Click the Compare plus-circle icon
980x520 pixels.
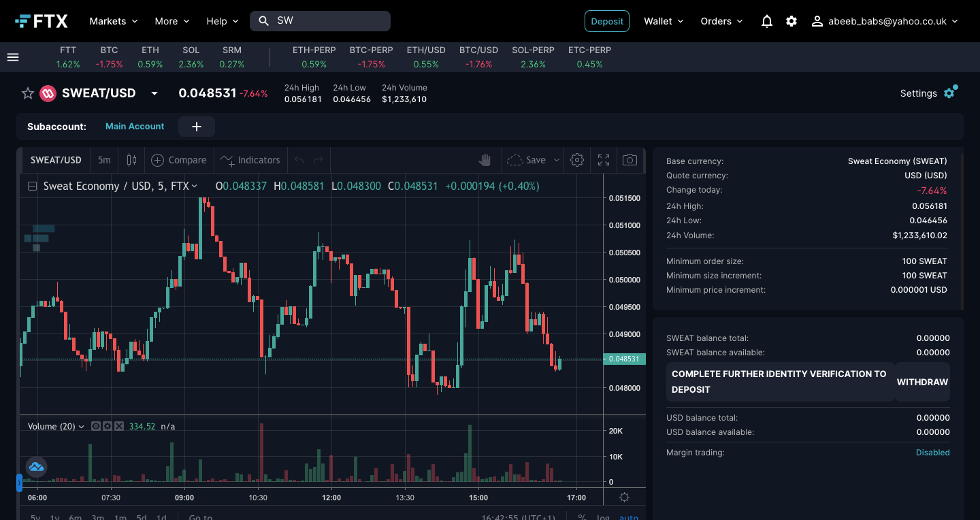pos(157,160)
